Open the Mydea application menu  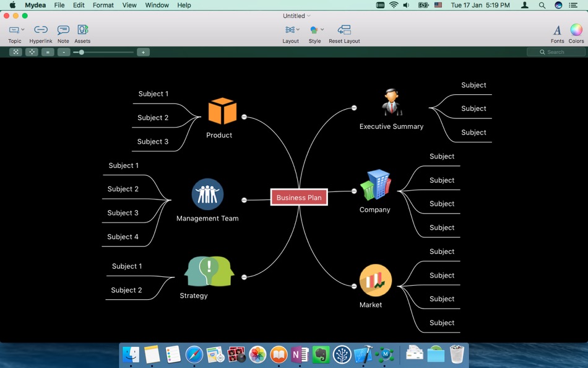coord(35,5)
